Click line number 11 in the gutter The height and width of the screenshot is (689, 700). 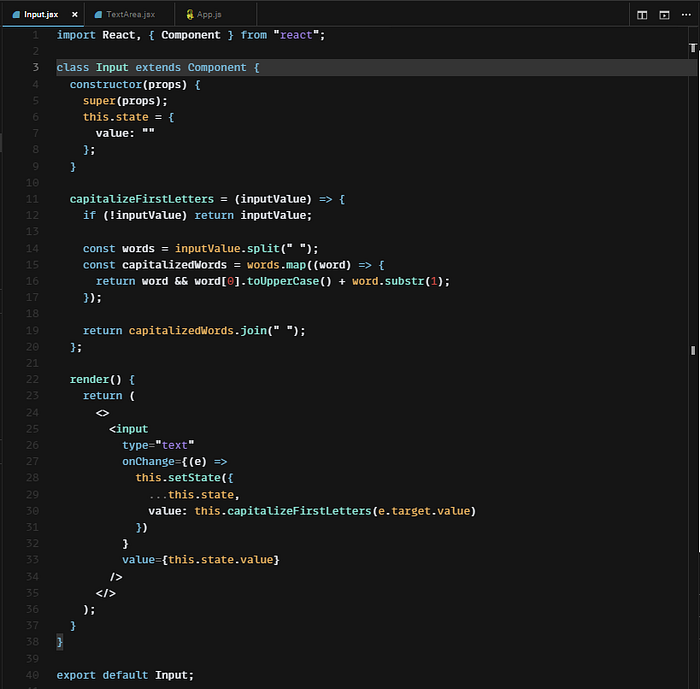(x=32, y=199)
